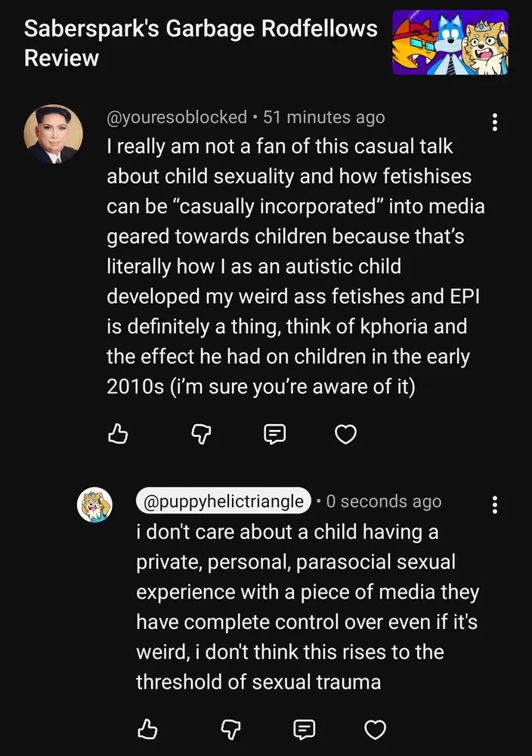Viewport: 532px width, 756px height.
Task: Tap reply icon under @youresoblocked comment
Action: click(274, 433)
